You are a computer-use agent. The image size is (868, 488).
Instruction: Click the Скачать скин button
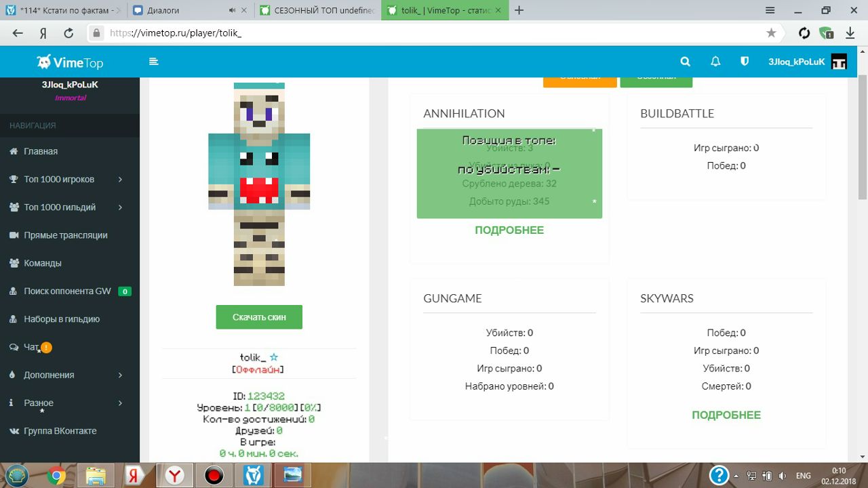coord(259,317)
